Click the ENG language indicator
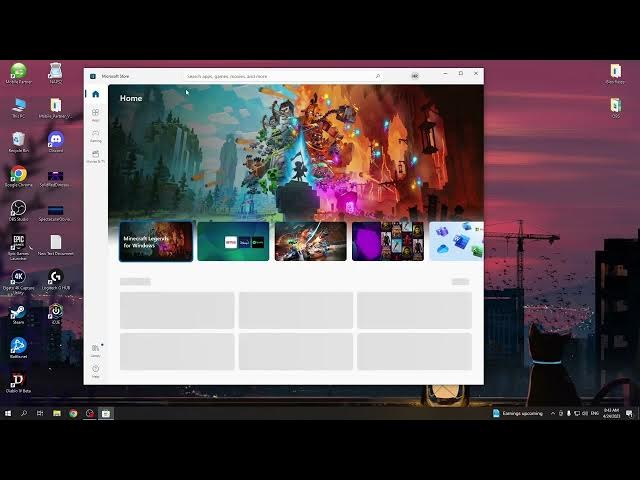Viewport: 640px width, 480px height. point(595,413)
